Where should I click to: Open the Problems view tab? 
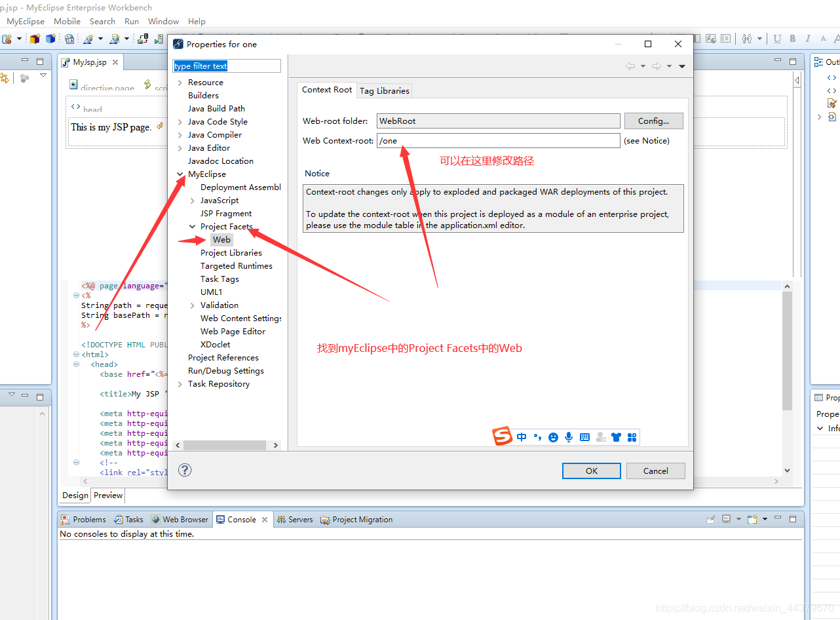coord(83,520)
